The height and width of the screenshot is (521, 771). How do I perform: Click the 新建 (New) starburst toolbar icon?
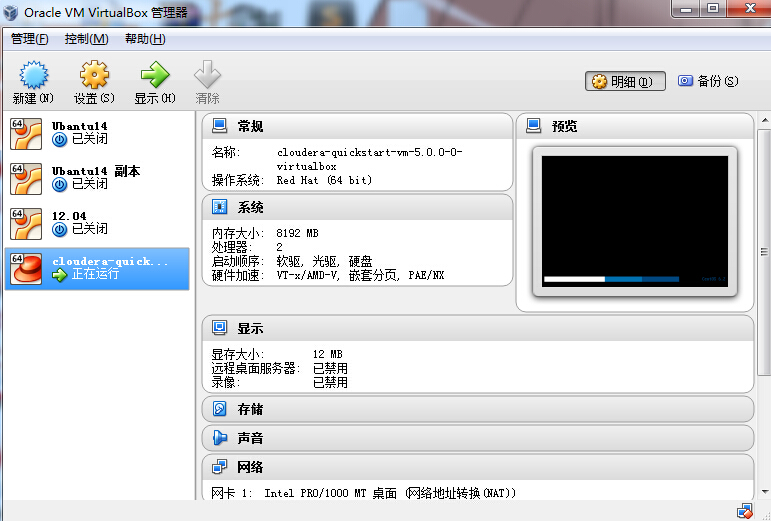pyautogui.click(x=33, y=75)
